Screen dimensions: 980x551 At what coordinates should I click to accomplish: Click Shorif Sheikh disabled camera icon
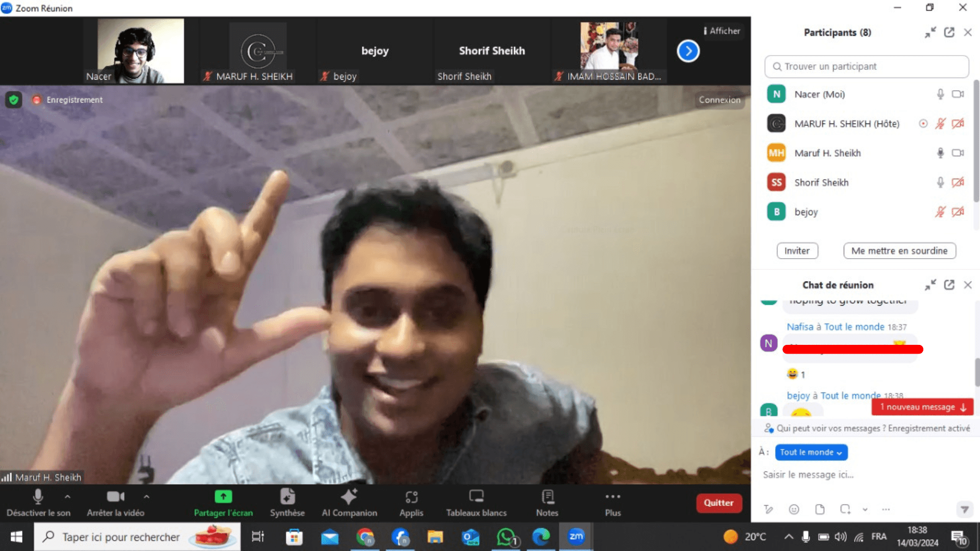click(x=958, y=182)
